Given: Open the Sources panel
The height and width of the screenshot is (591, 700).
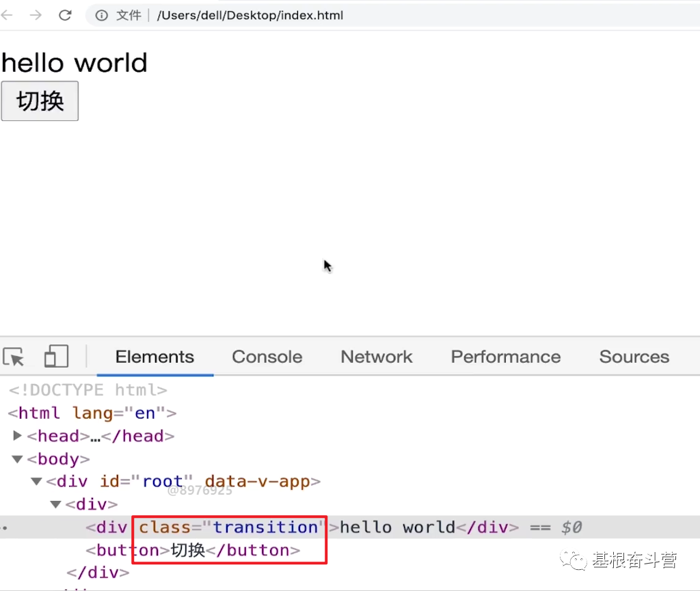Looking at the screenshot, I should point(633,356).
